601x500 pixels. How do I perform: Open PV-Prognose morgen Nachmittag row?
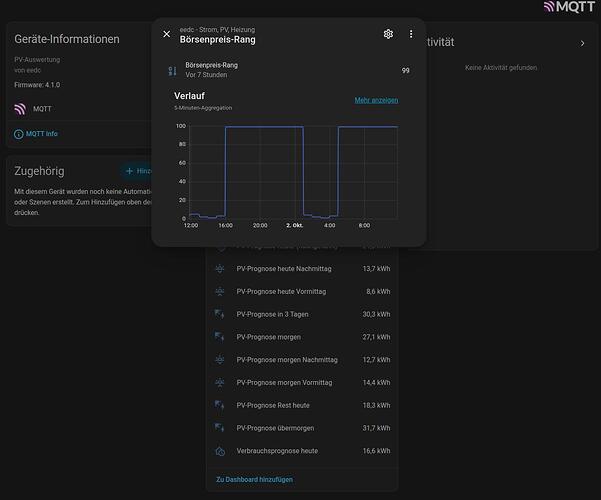(302, 360)
